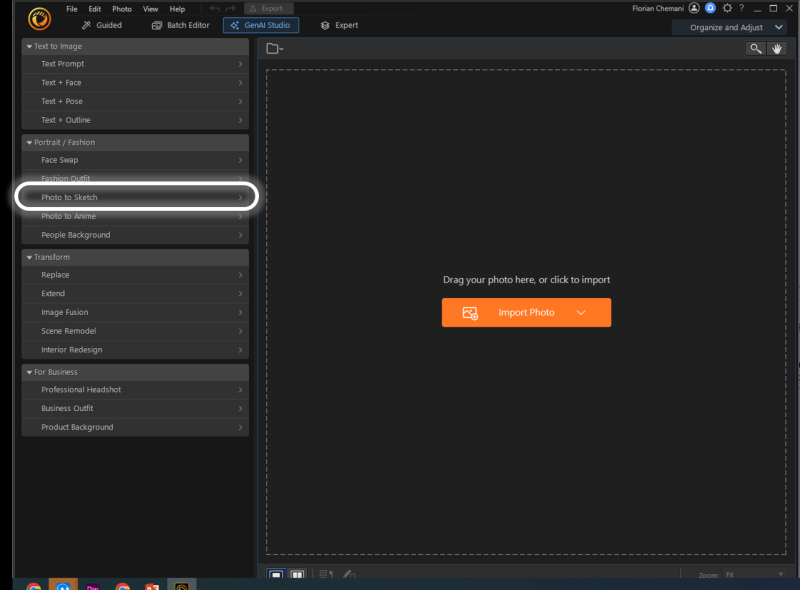Open PhotoDirector taskbar icon
Image resolution: width=800 pixels, height=590 pixels.
[182, 585]
